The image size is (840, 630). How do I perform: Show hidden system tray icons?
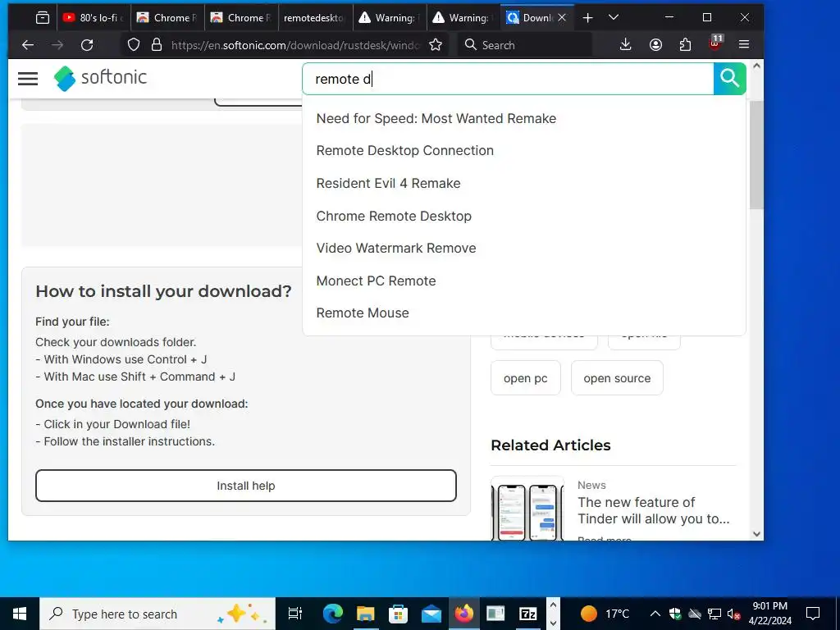(x=655, y=614)
